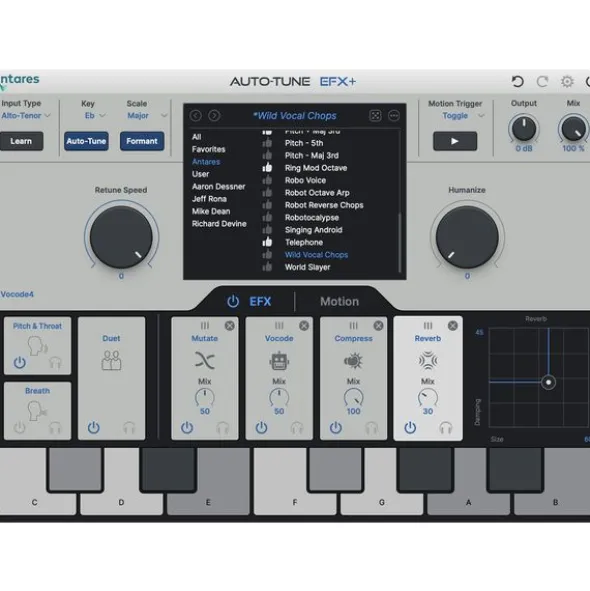Viewport: 590px width, 591px height.
Task: Open the settings gear
Action: 567,81
